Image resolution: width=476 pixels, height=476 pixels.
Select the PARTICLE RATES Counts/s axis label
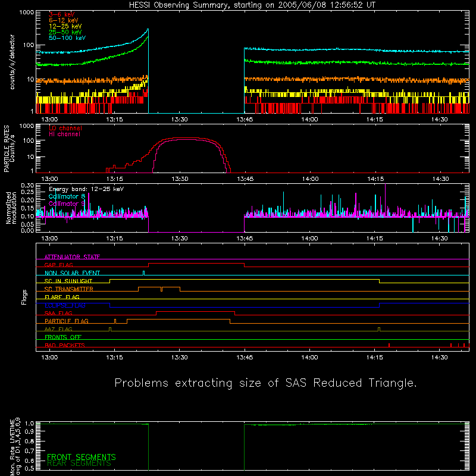[x=9, y=149]
